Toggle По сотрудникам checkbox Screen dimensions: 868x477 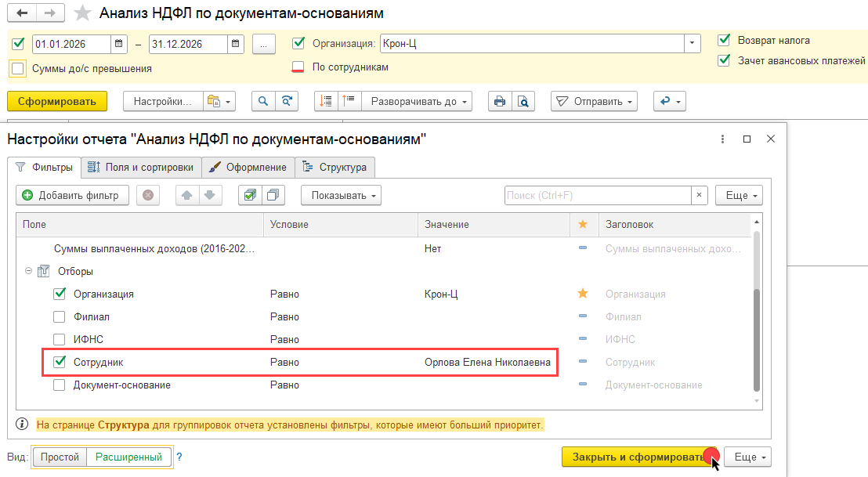pos(298,67)
